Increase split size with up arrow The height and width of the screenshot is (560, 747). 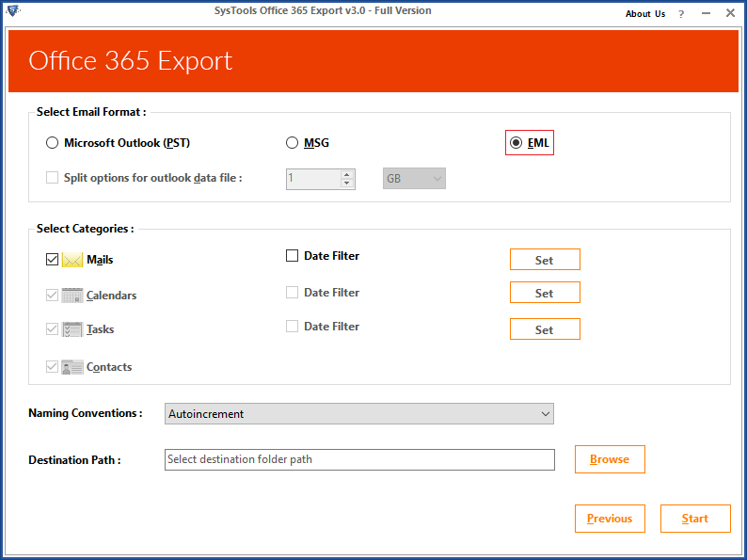coord(347,174)
